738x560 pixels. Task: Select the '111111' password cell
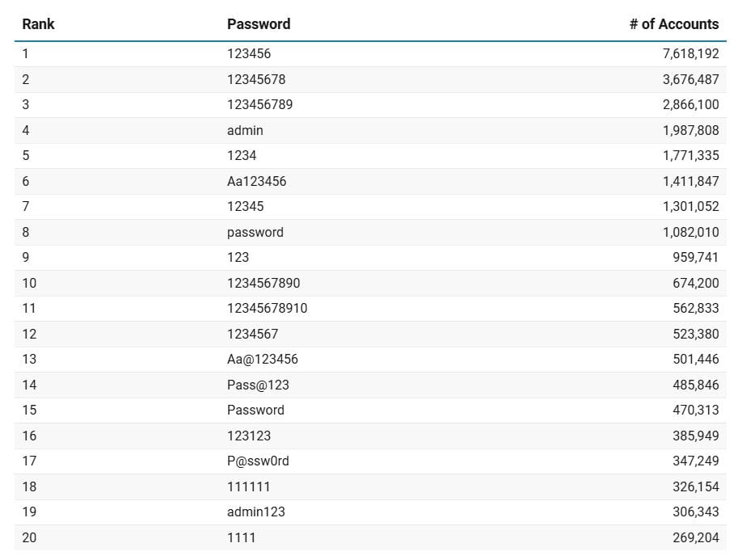(249, 486)
